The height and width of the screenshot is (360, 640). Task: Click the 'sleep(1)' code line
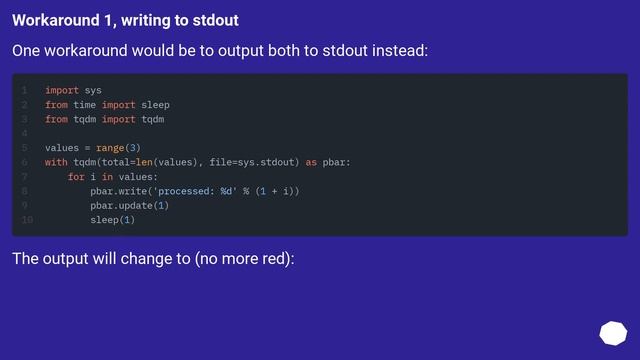[113, 220]
